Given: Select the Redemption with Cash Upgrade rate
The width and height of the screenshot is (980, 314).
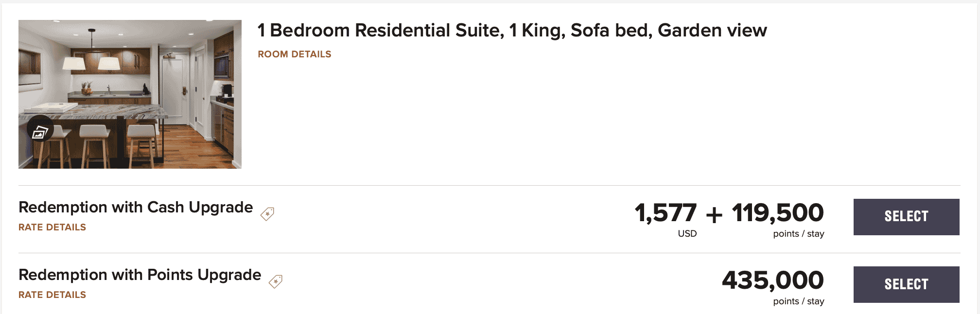Looking at the screenshot, I should point(906,217).
